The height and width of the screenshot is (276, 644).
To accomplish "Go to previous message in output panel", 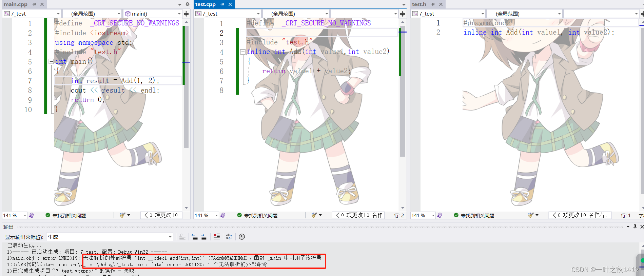I will (195, 237).
